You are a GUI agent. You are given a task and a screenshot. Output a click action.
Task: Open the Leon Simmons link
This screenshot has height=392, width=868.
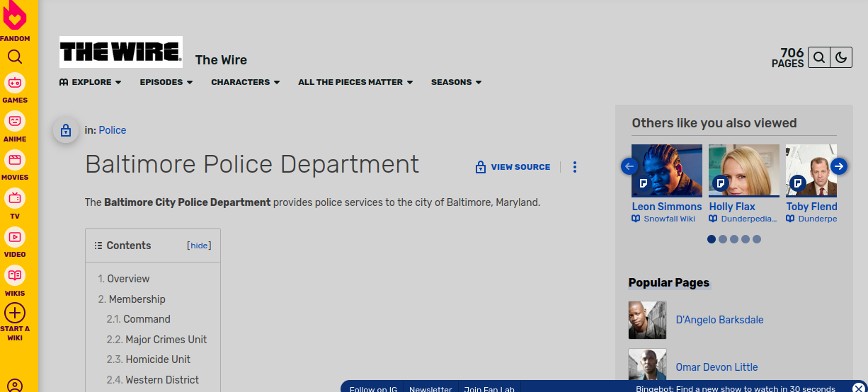[667, 207]
